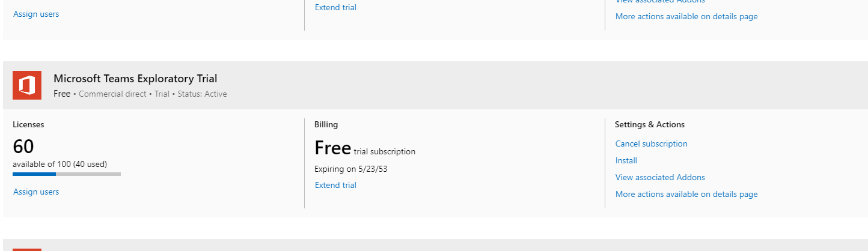Click the Office icon beside Microsoft Teams Exploratory Trial
The image size is (868, 251).
27,85
